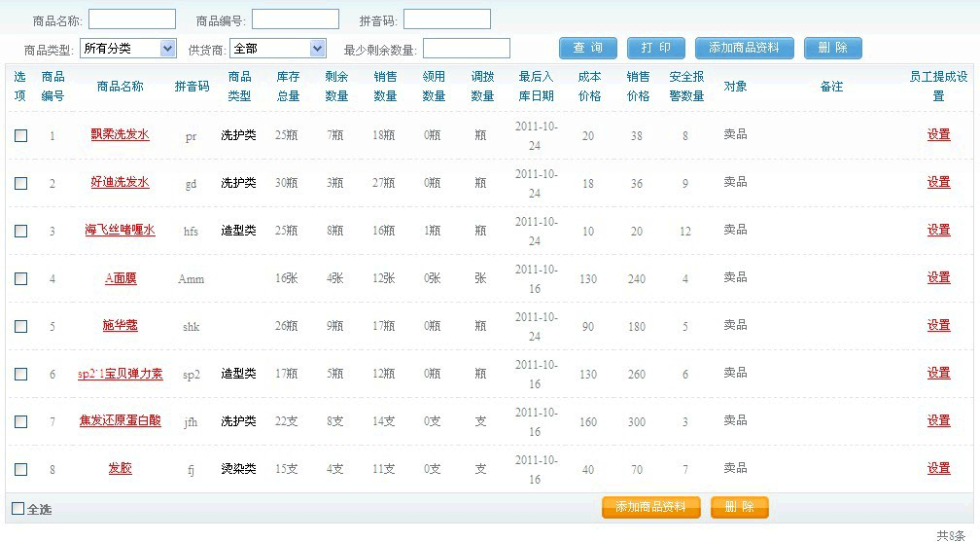Select checkbox next to 发胶 row
The height and width of the screenshot is (542, 980).
(x=21, y=470)
